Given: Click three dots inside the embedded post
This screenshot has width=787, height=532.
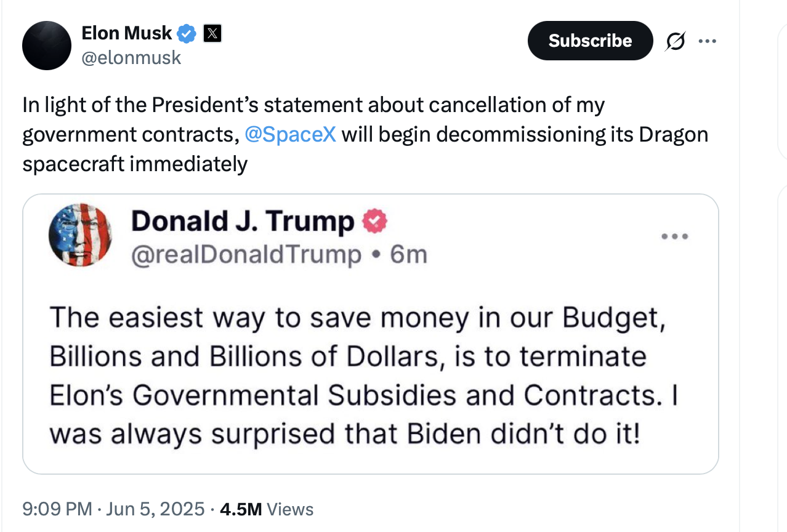Looking at the screenshot, I should tap(674, 236).
